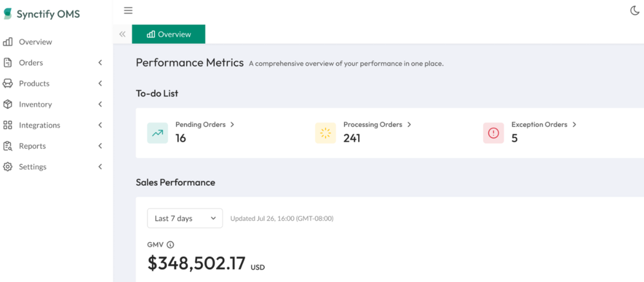Viewport: 644px width, 282px height.
Task: Click the Exception Orders arrow chevron
Action: (x=574, y=124)
